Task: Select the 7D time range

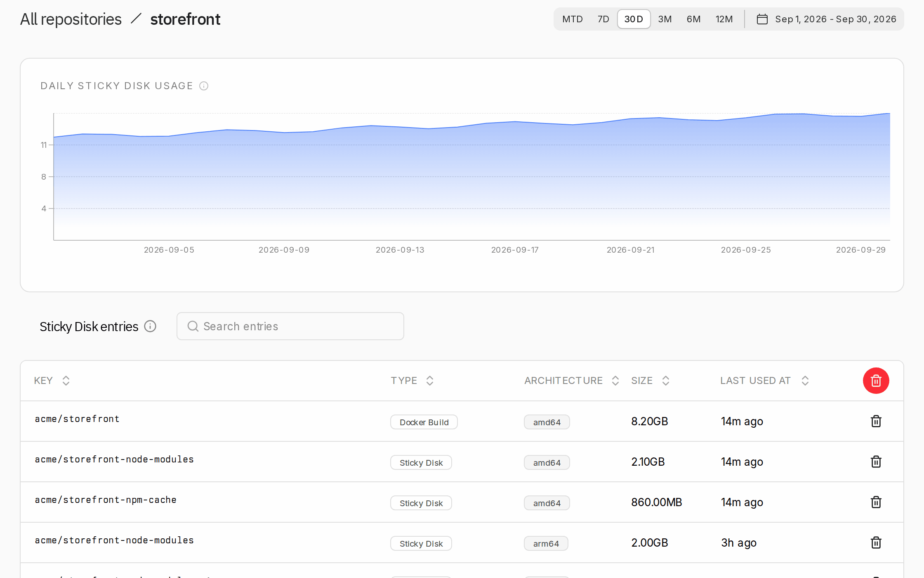Action: coord(603,19)
